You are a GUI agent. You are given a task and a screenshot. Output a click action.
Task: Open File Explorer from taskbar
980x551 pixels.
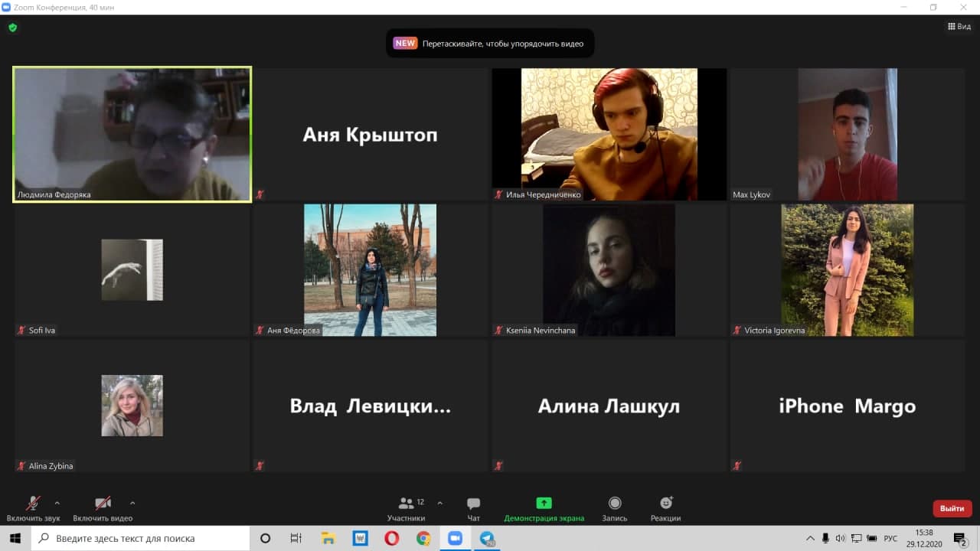pos(328,538)
